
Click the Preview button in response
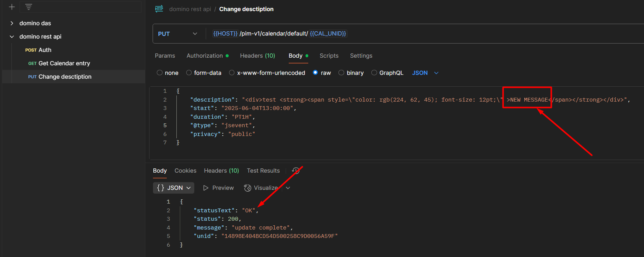(218, 188)
